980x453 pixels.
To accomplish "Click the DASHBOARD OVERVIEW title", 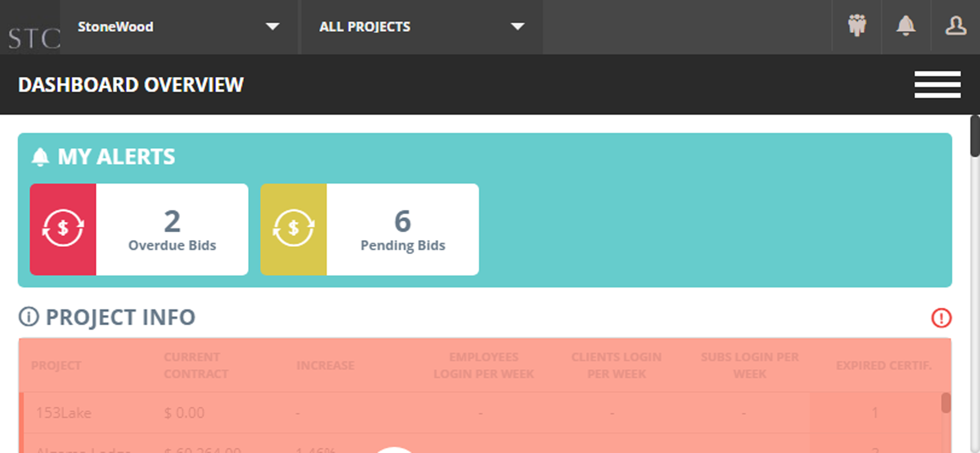I will tap(131, 85).
